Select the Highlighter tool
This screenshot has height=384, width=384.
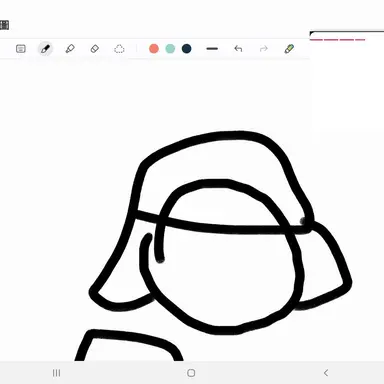tap(70, 49)
